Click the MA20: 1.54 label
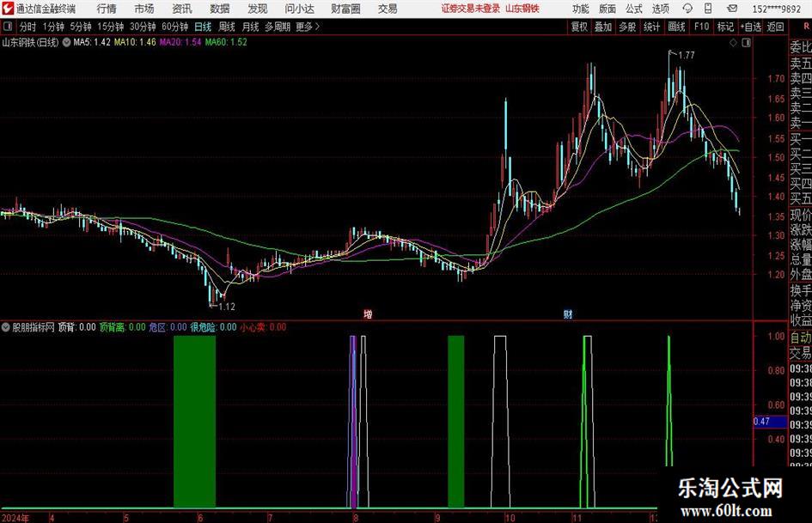Screen dimensions: 812x523 tap(180, 42)
